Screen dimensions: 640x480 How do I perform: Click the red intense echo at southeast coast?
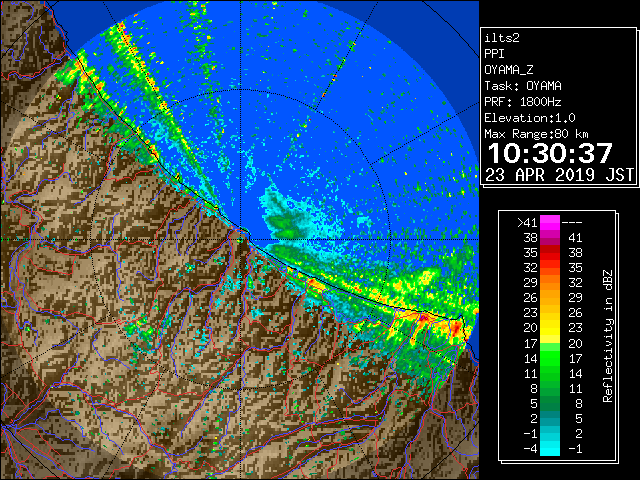456,327
